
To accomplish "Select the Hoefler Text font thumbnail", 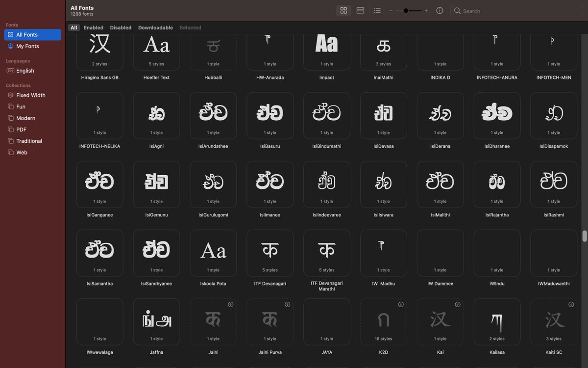I will point(156,52).
